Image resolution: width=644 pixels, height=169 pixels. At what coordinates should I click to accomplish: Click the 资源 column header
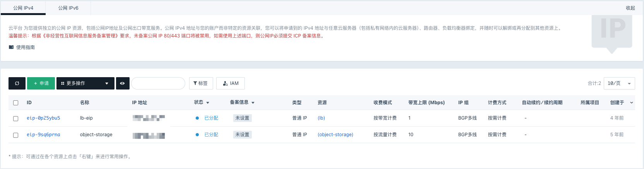point(322,103)
